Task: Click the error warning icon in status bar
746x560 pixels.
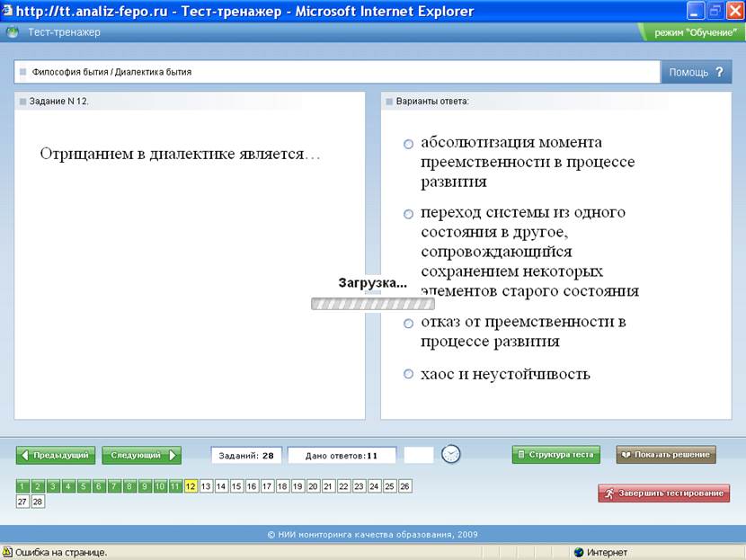Action: point(7,552)
